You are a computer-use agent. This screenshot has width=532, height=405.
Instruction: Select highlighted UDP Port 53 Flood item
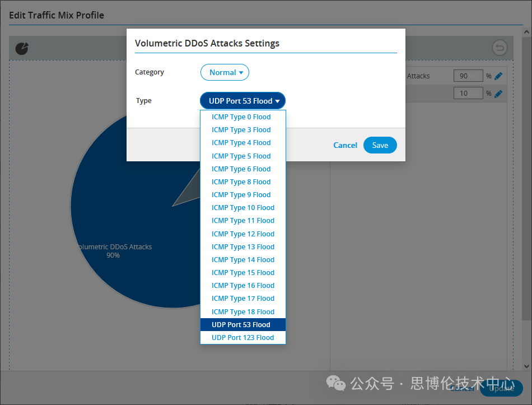pos(242,325)
